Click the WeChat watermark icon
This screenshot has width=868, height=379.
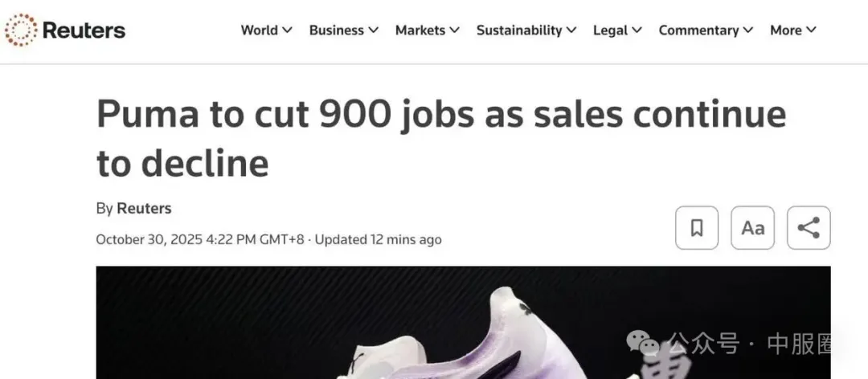coord(644,345)
